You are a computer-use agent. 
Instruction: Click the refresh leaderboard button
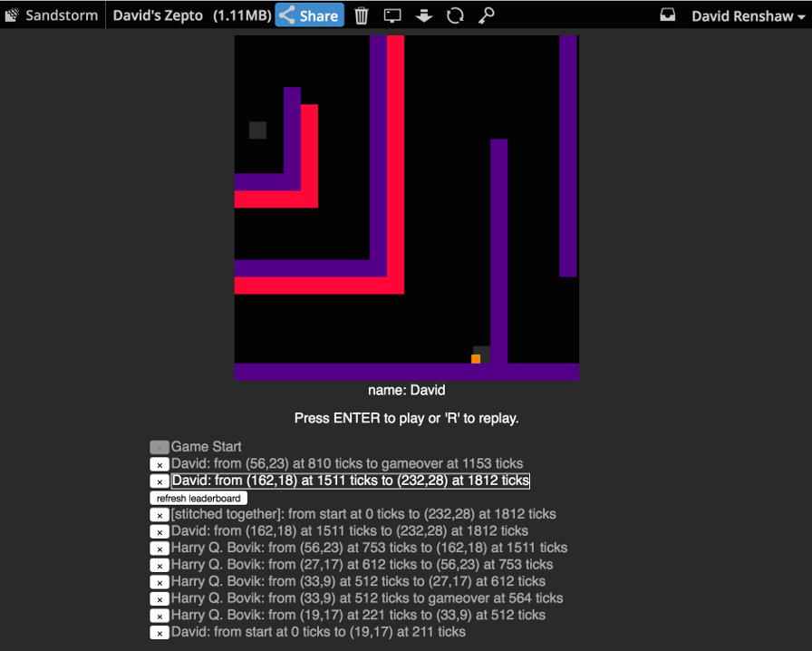[198, 498]
